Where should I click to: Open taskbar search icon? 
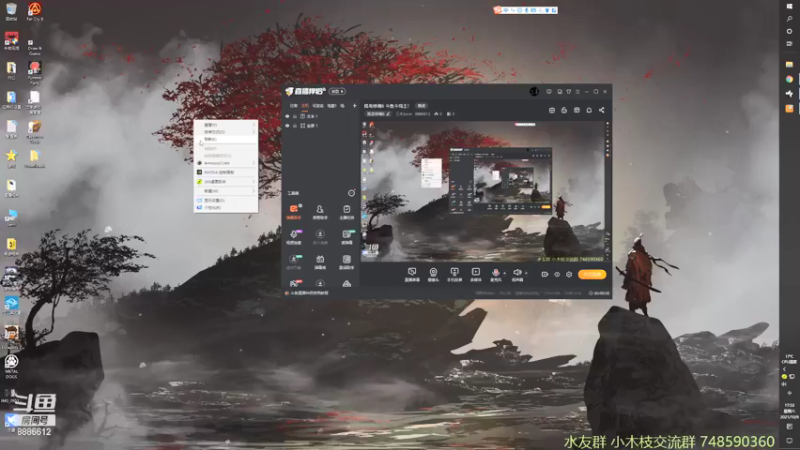pyautogui.click(x=789, y=19)
